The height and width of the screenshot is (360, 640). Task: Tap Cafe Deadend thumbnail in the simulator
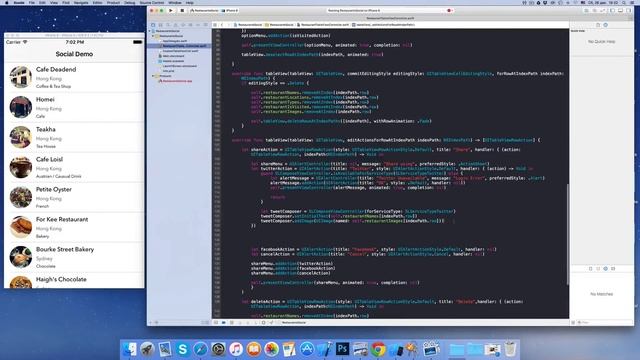(20, 77)
